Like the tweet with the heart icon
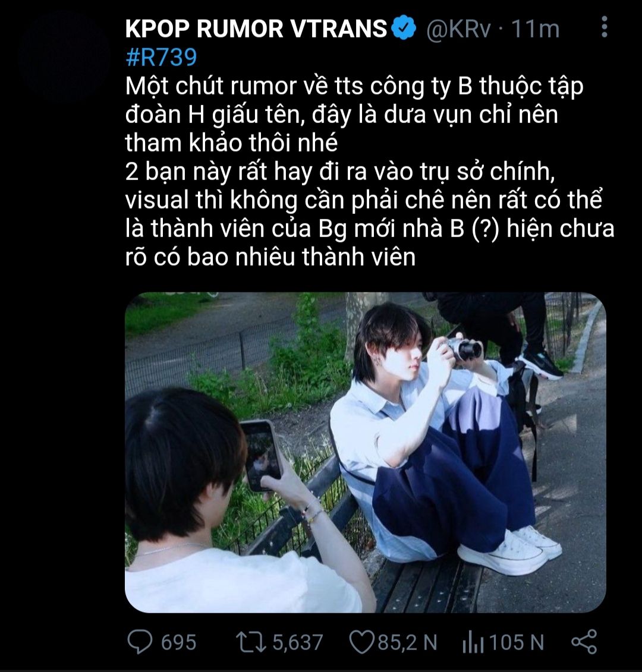The width and height of the screenshot is (642, 672). pos(361,642)
